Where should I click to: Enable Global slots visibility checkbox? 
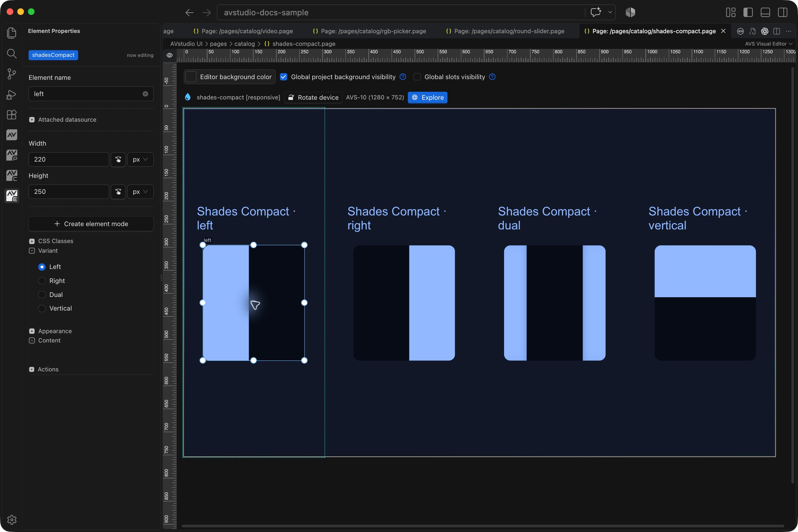pos(417,77)
